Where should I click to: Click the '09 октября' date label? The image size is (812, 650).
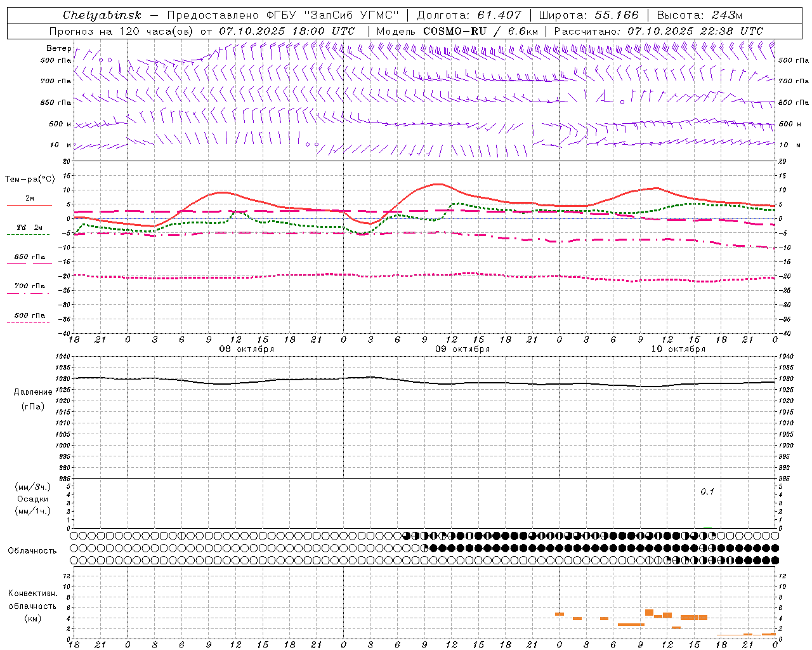click(x=462, y=349)
